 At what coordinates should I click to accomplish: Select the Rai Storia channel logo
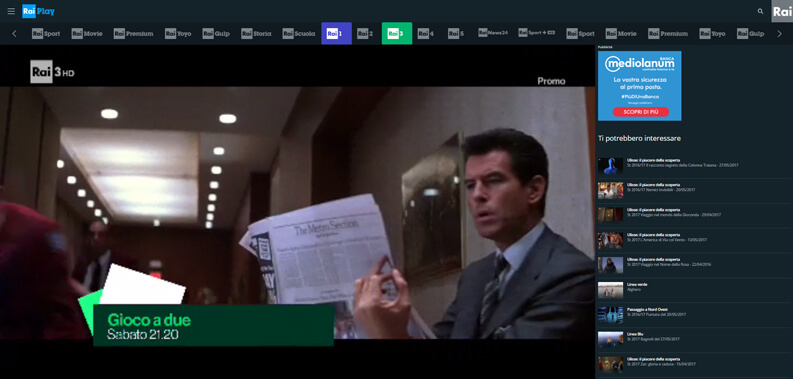256,33
